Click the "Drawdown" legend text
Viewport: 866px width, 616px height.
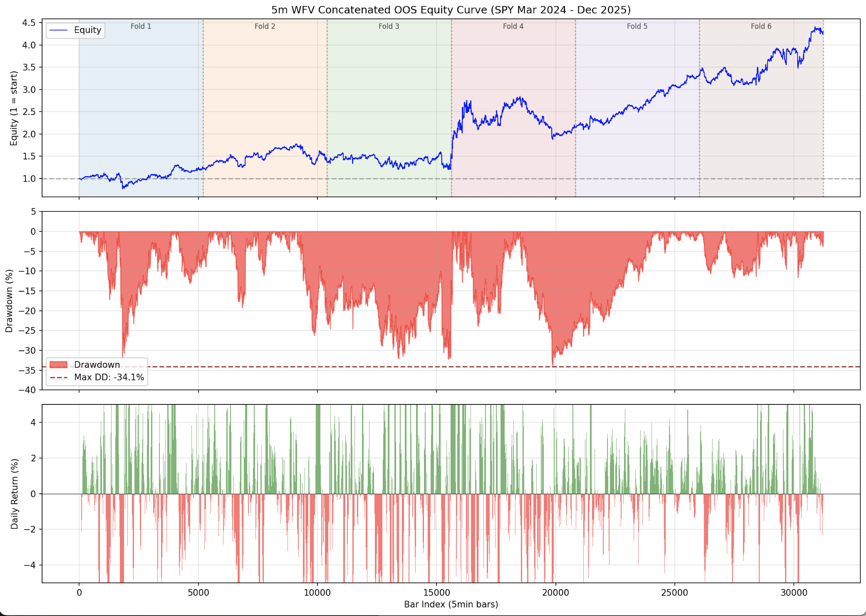pyautogui.click(x=97, y=364)
